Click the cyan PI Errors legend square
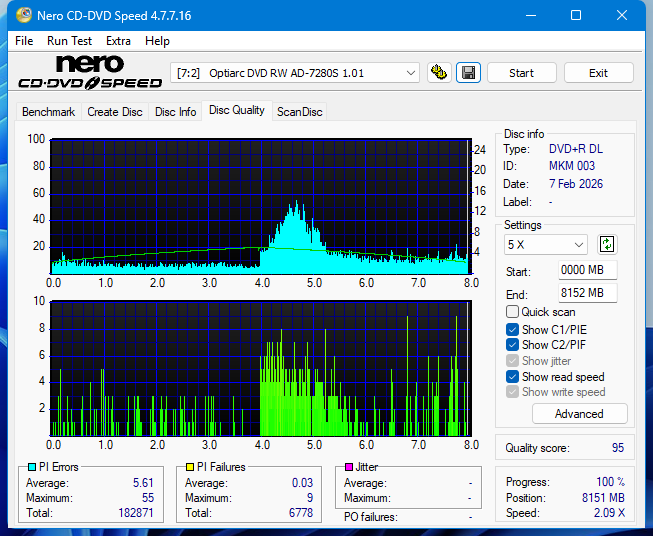 tap(31, 467)
